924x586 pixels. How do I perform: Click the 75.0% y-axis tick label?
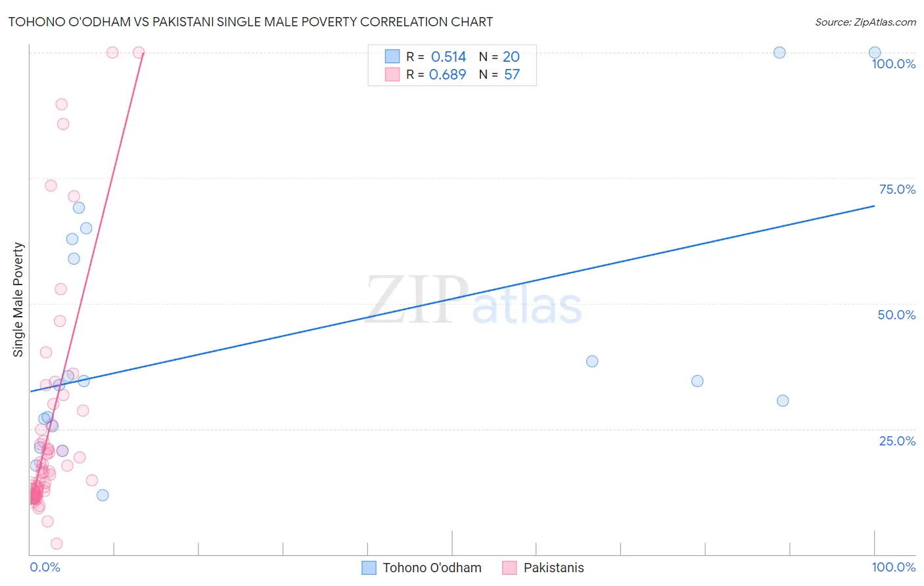point(897,189)
